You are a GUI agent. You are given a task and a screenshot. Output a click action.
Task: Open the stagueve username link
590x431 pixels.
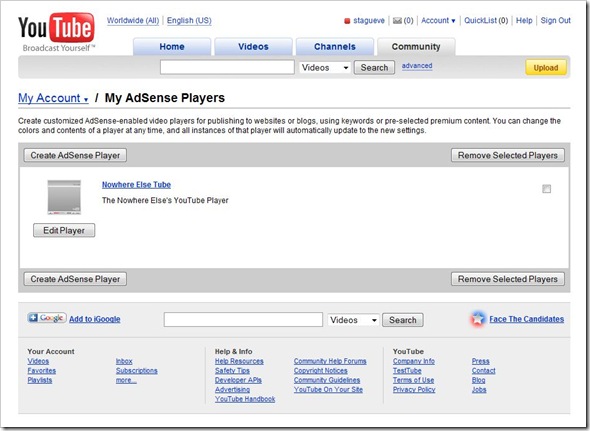point(369,21)
